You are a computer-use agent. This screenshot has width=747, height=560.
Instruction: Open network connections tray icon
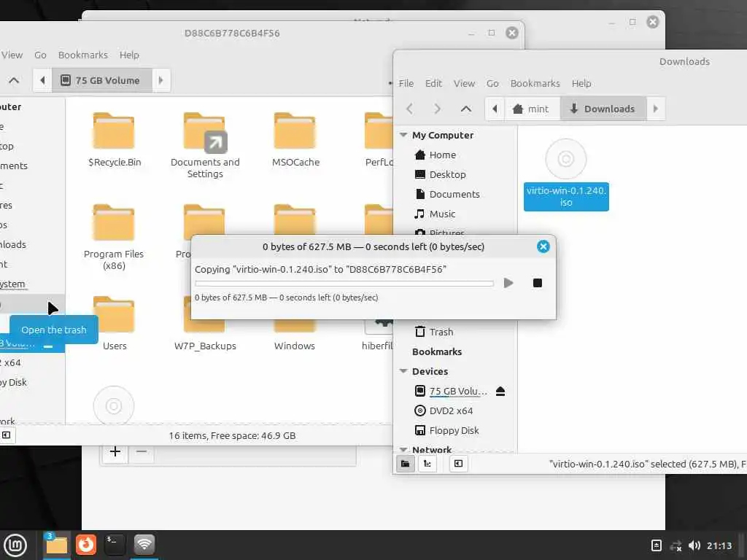point(676,545)
